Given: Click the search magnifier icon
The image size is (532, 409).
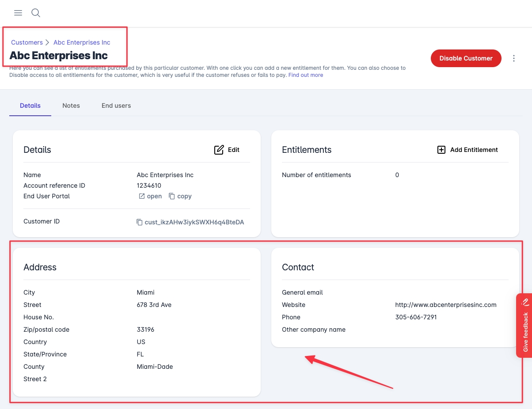Looking at the screenshot, I should tap(36, 13).
